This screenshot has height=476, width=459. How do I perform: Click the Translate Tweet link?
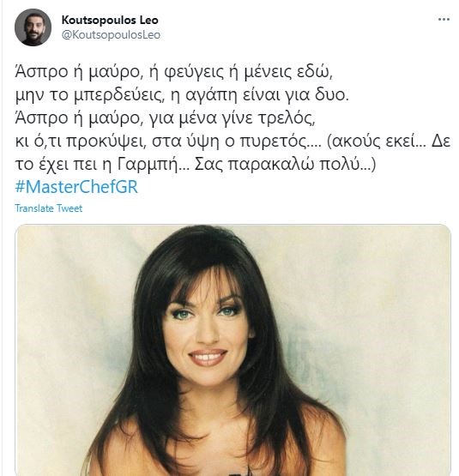tap(49, 208)
